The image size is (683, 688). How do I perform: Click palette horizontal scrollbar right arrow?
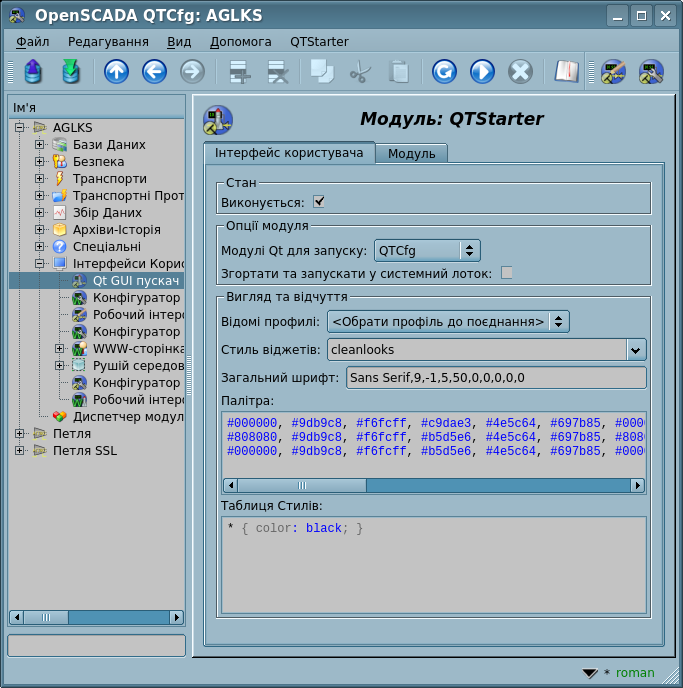637,485
